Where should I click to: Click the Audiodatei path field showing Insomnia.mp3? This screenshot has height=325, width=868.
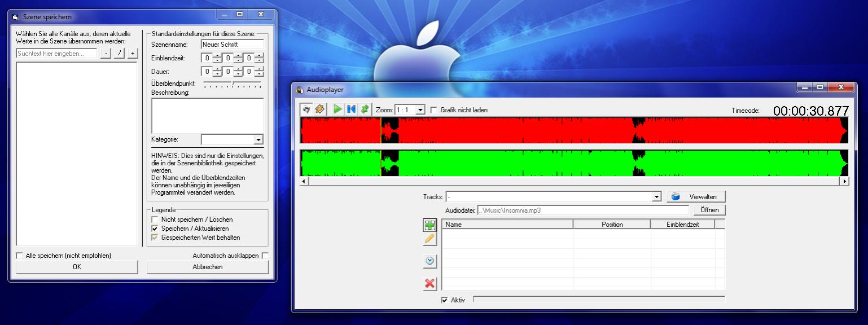583,210
